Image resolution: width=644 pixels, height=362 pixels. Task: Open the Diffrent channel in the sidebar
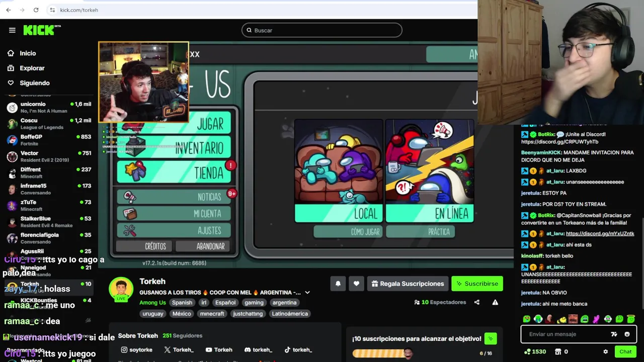pos(49,172)
